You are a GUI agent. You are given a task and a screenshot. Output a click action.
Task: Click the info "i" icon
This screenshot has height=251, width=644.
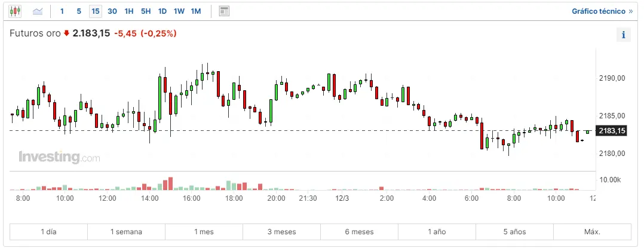[x=623, y=35]
